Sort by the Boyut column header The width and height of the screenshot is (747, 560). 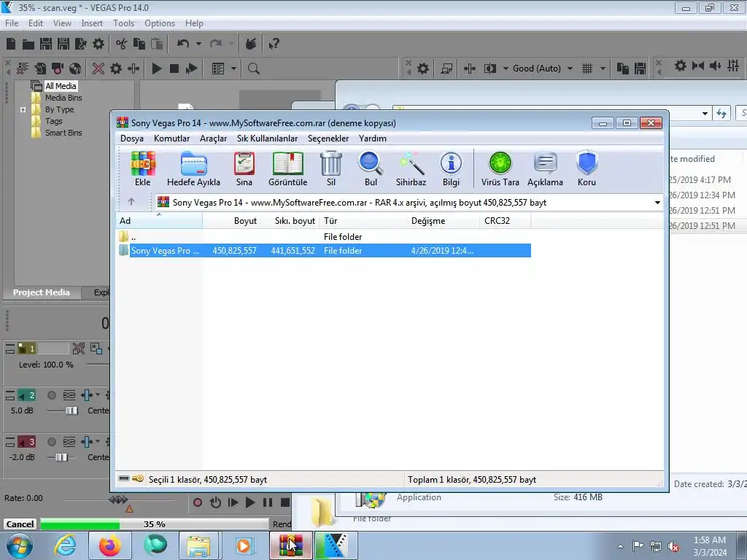232,221
